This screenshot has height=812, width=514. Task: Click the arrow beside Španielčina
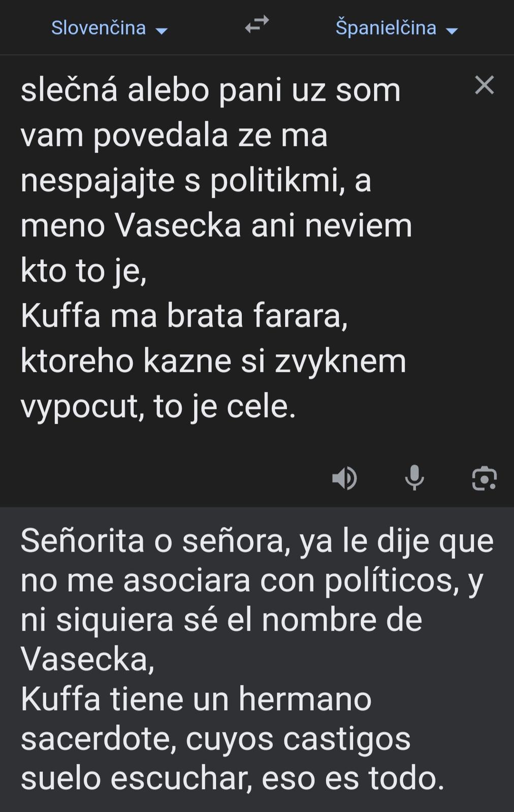pyautogui.click(x=452, y=31)
